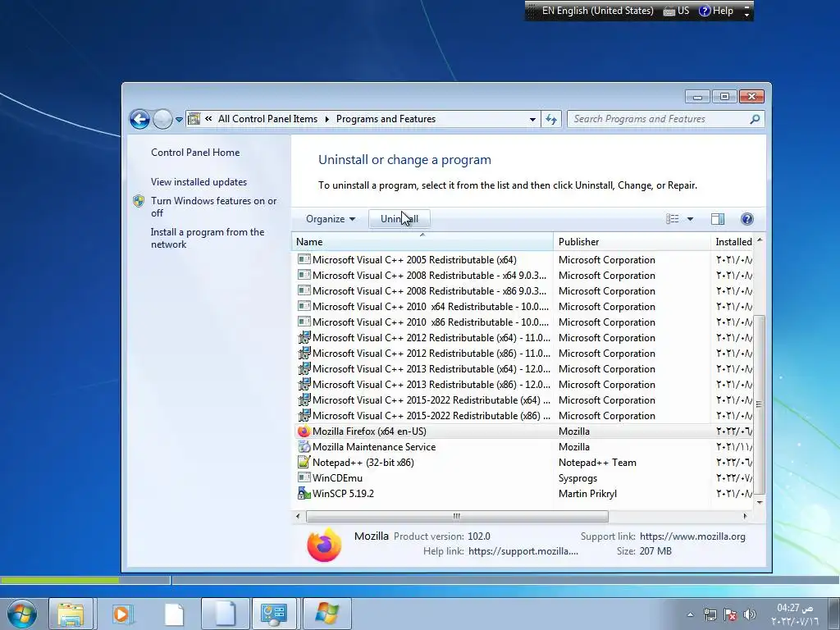Click Notepad++ Team publisher cell

click(x=597, y=463)
